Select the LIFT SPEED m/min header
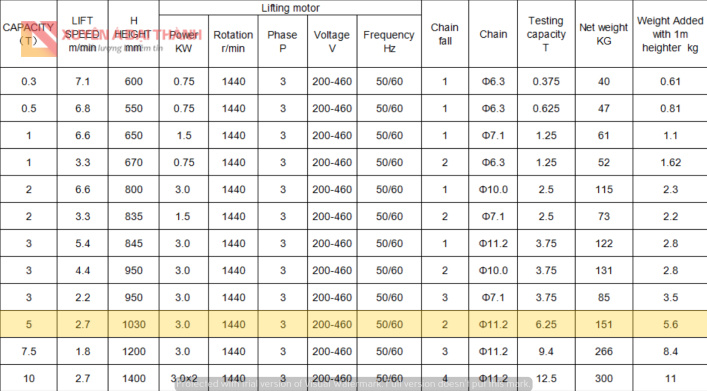Image resolution: width=707 pixels, height=391 pixels. click(x=83, y=34)
